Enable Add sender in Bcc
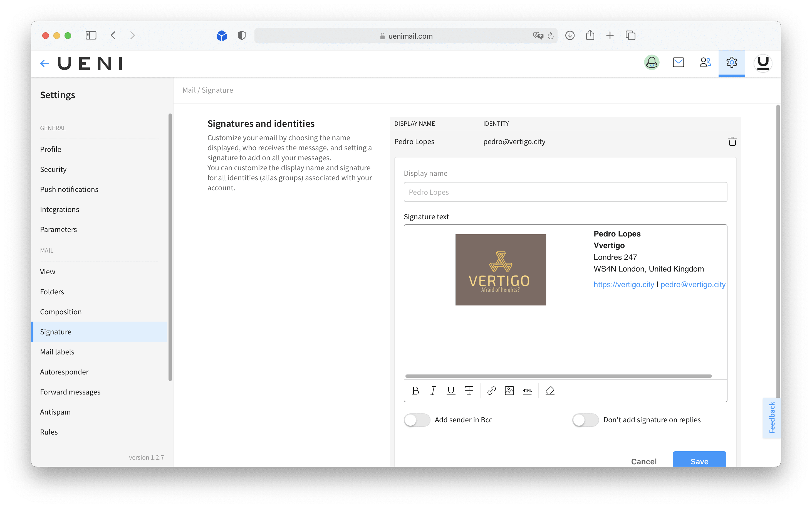 pos(417,420)
